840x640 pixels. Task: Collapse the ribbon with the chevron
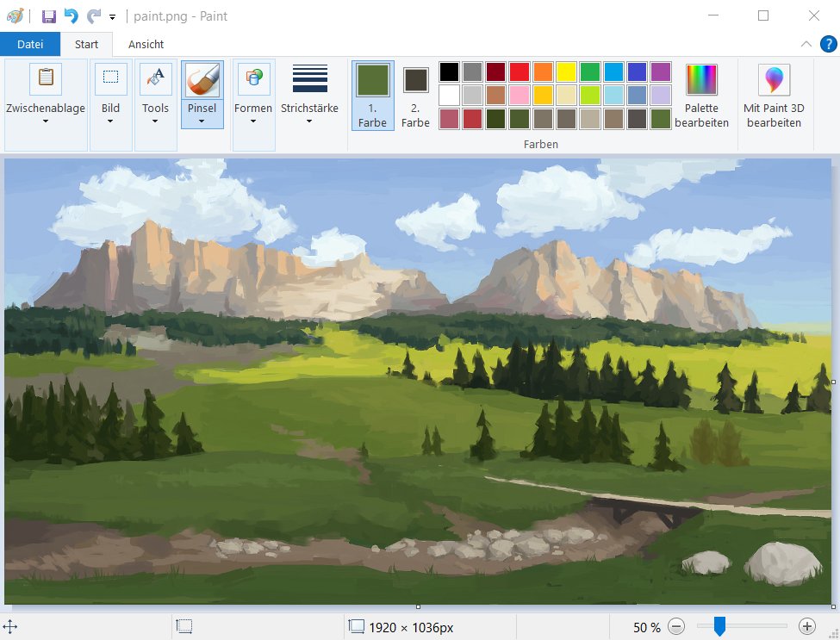[805, 44]
